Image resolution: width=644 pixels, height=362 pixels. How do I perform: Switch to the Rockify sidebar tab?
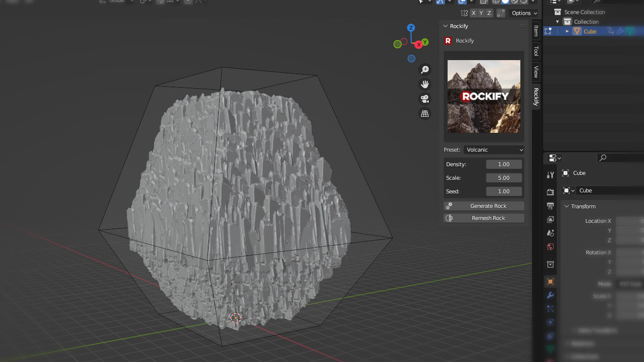click(x=536, y=96)
